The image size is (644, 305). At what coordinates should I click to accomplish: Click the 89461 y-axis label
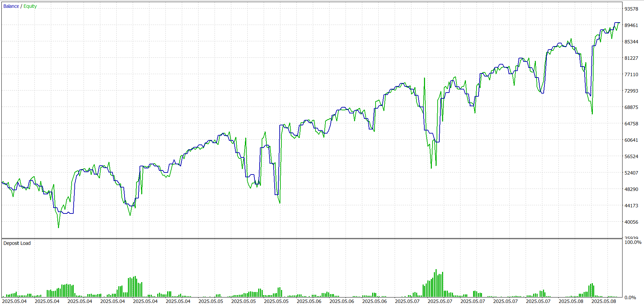click(631, 25)
